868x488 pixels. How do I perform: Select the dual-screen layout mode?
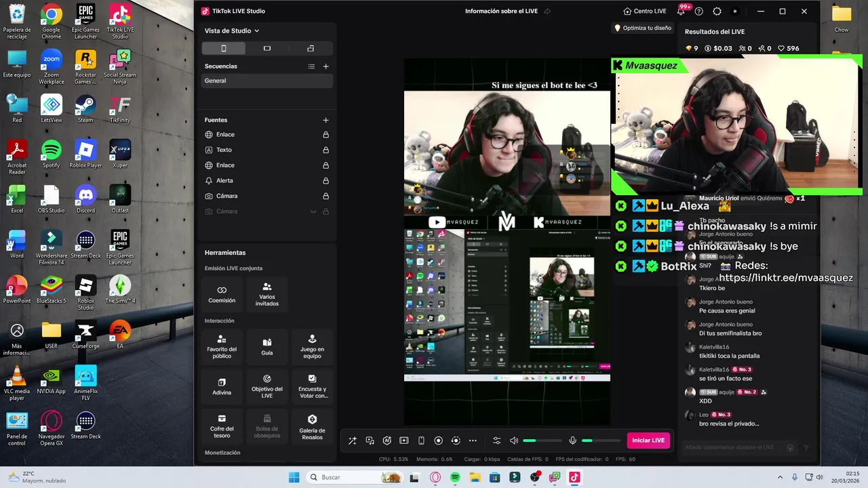[x=311, y=48]
